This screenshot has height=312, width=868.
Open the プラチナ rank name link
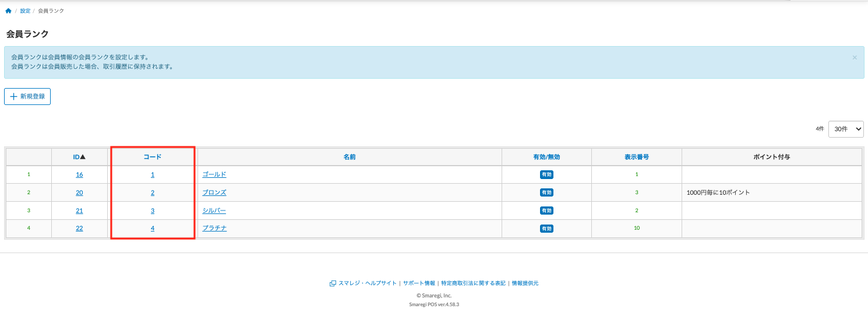coord(214,229)
